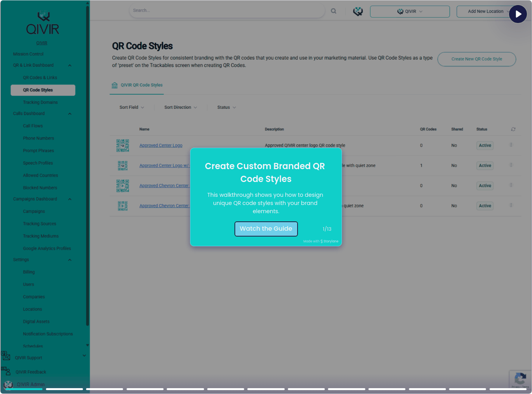Click the QIVIR link under the sidebar logo
This screenshot has height=394, width=532.
(42, 43)
